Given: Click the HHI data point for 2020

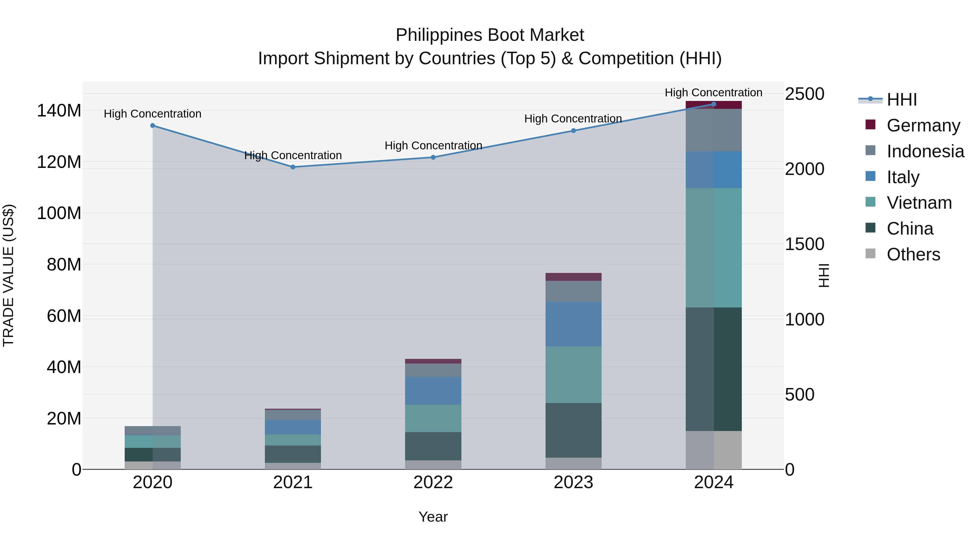Looking at the screenshot, I should point(152,125).
